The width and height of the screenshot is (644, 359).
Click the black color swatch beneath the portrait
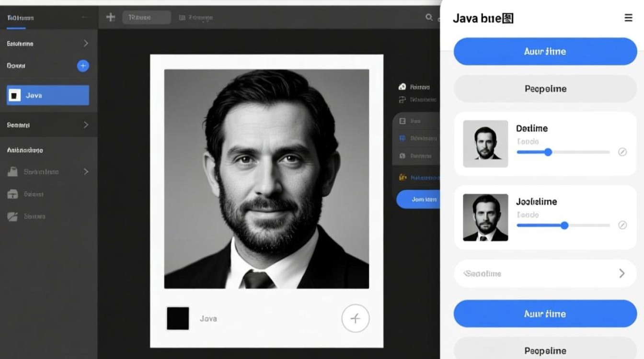pos(178,318)
